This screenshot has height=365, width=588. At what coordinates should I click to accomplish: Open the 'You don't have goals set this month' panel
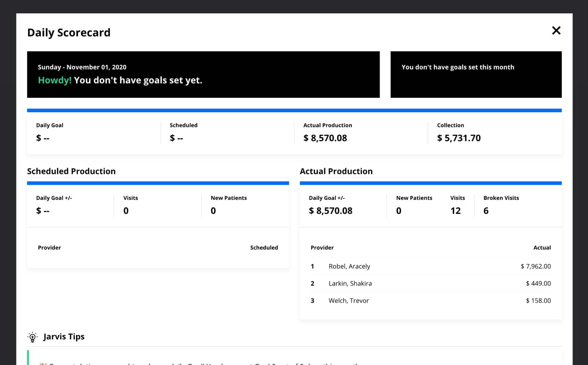(x=475, y=74)
